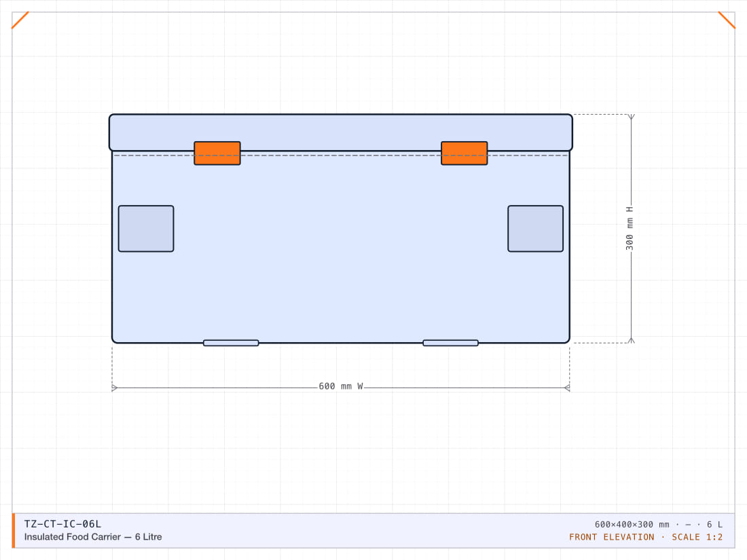Click the left side handle recess
The image size is (747, 560).
point(146,229)
